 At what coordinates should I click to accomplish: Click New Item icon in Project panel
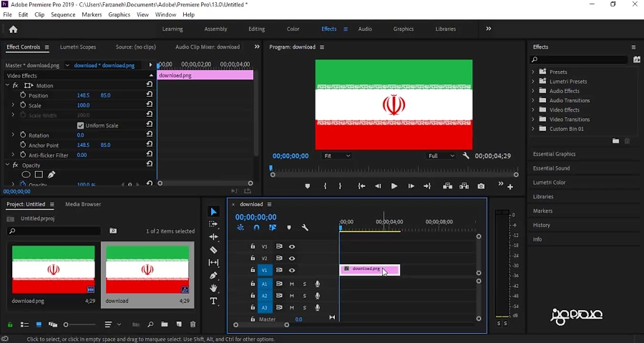(x=179, y=324)
